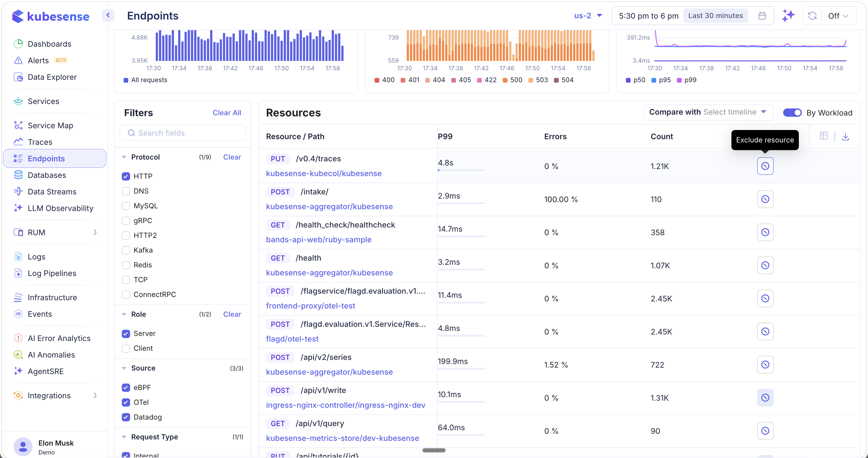Open the Compare with timeline dropdown
The height and width of the screenshot is (458, 868).
708,112
